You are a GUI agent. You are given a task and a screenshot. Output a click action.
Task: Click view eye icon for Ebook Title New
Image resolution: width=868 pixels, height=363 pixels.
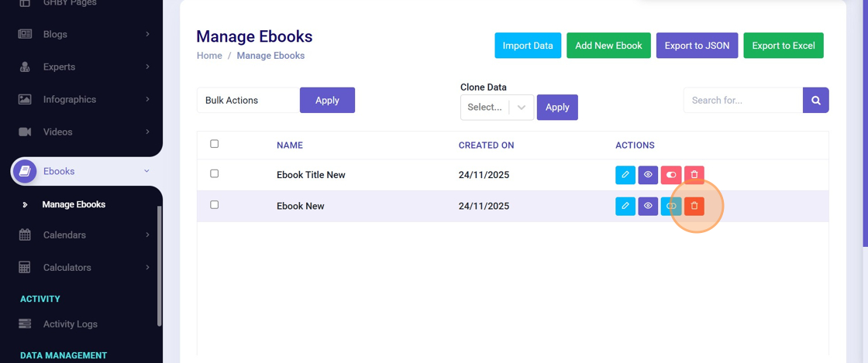[x=648, y=175]
